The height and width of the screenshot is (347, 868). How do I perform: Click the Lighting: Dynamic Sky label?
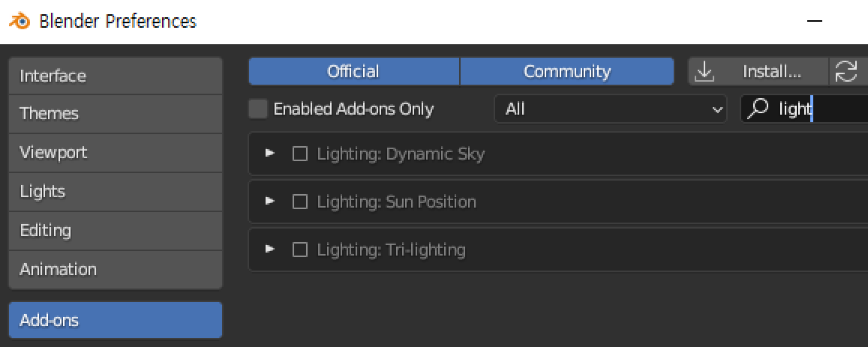pos(401,154)
